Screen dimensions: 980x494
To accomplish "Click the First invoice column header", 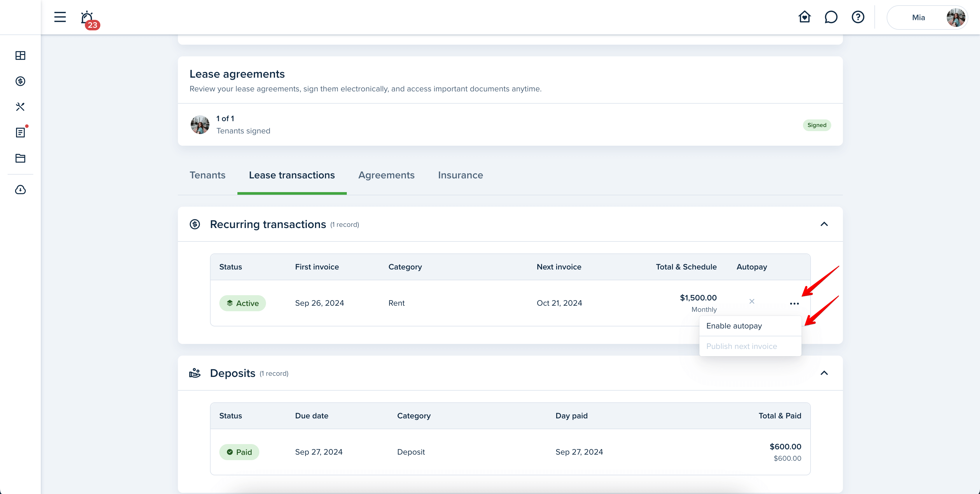I will [x=317, y=267].
